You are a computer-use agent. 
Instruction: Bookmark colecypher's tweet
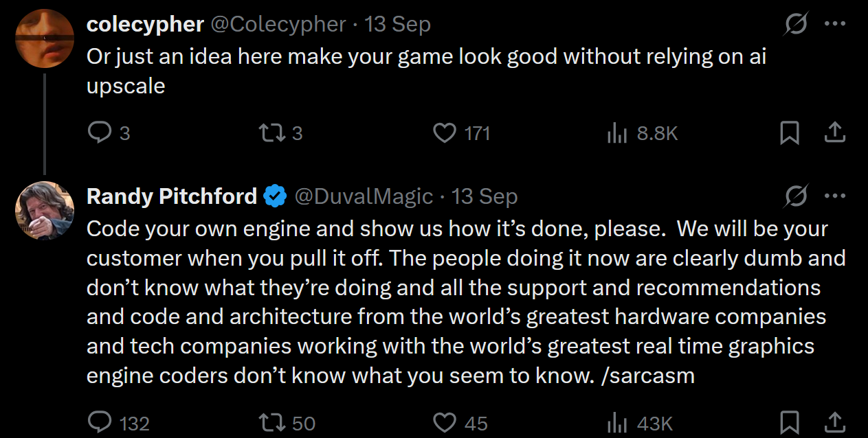(x=790, y=132)
